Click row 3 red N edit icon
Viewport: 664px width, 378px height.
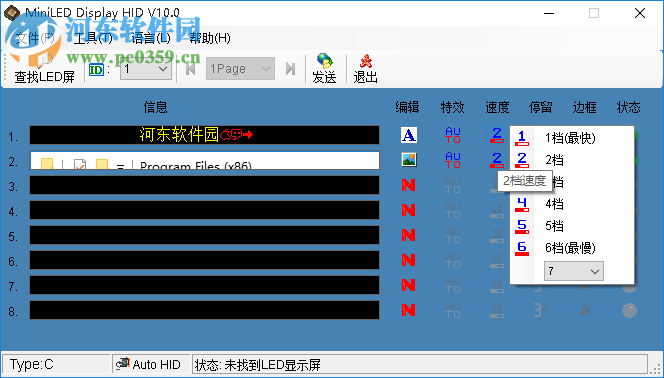click(x=408, y=185)
